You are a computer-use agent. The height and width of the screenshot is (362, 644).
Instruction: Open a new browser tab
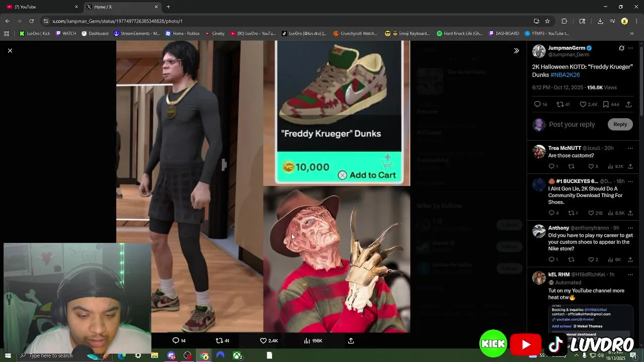pos(168,7)
